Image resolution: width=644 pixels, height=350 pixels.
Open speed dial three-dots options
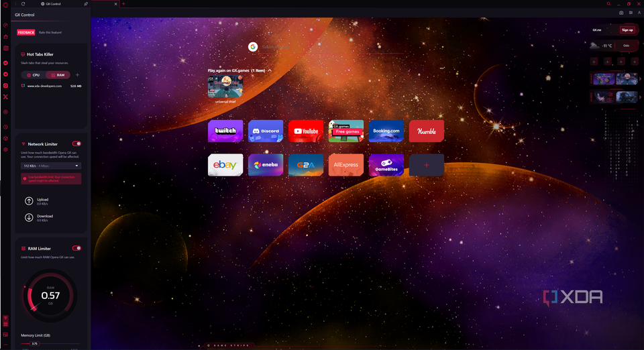(441, 68)
